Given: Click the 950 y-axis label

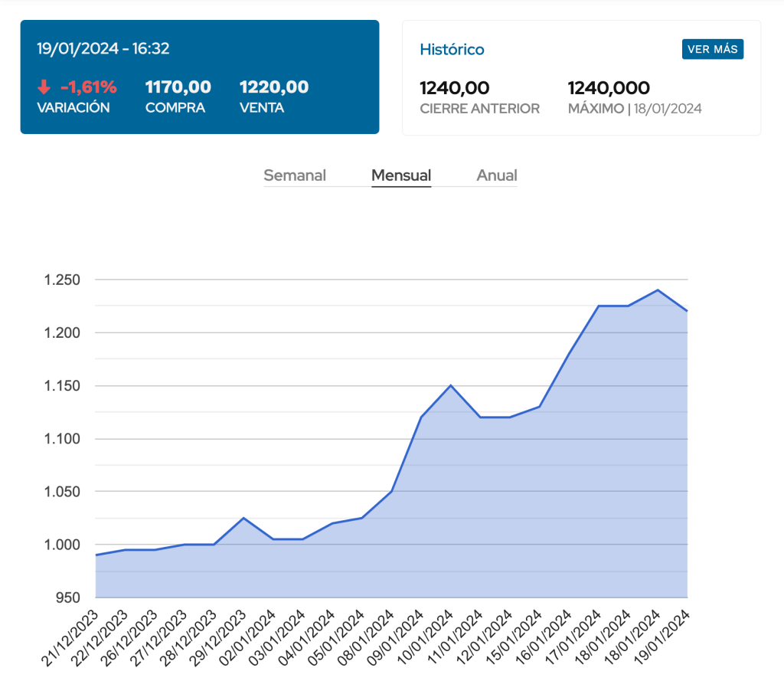Looking at the screenshot, I should (68, 598).
